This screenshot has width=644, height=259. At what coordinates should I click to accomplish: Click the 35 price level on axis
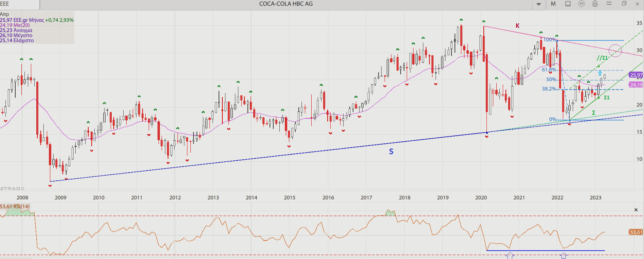(x=639, y=23)
